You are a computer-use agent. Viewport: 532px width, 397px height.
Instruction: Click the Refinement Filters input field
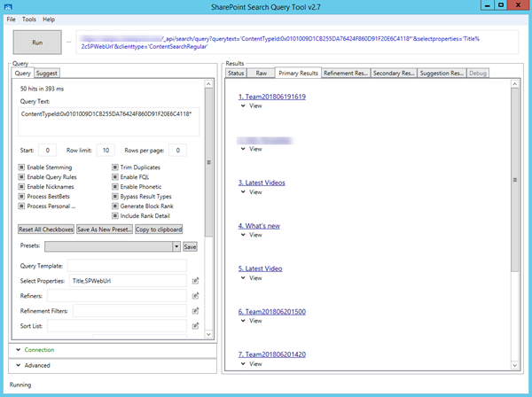(129, 310)
